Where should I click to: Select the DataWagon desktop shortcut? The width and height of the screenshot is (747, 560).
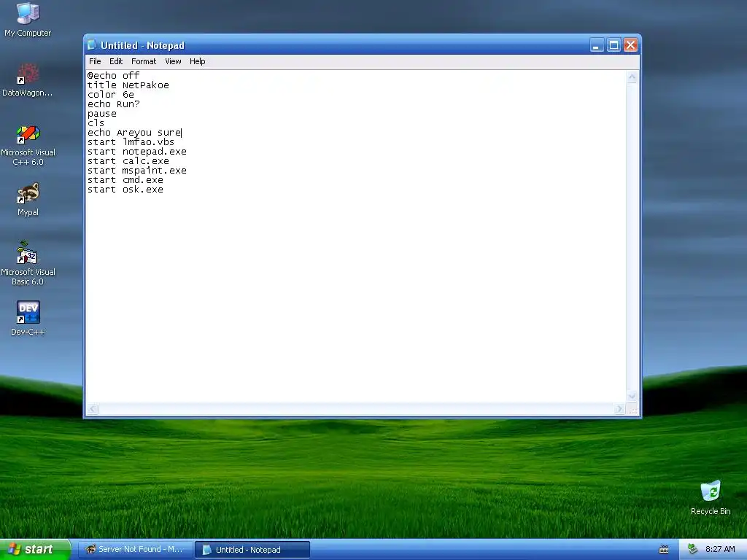coord(28,79)
